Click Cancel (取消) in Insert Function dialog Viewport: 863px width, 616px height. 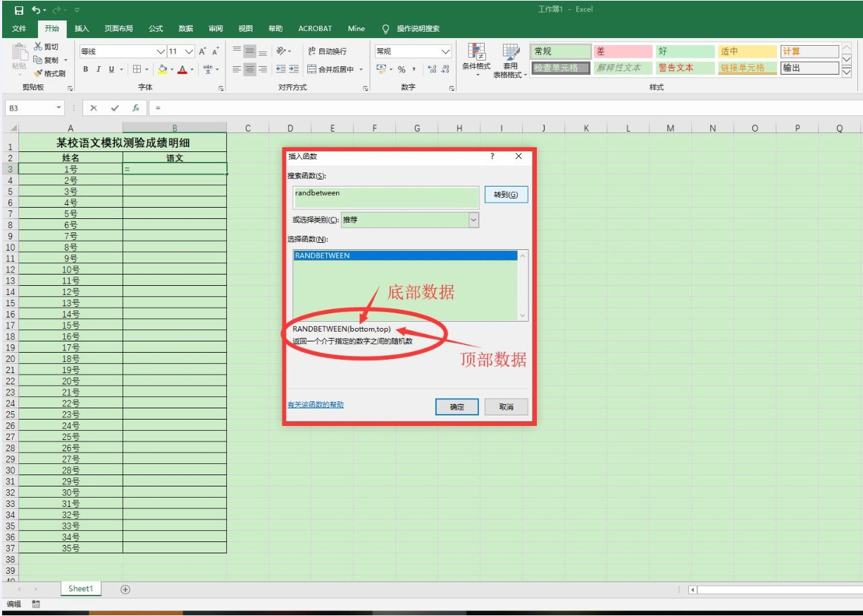click(x=506, y=407)
